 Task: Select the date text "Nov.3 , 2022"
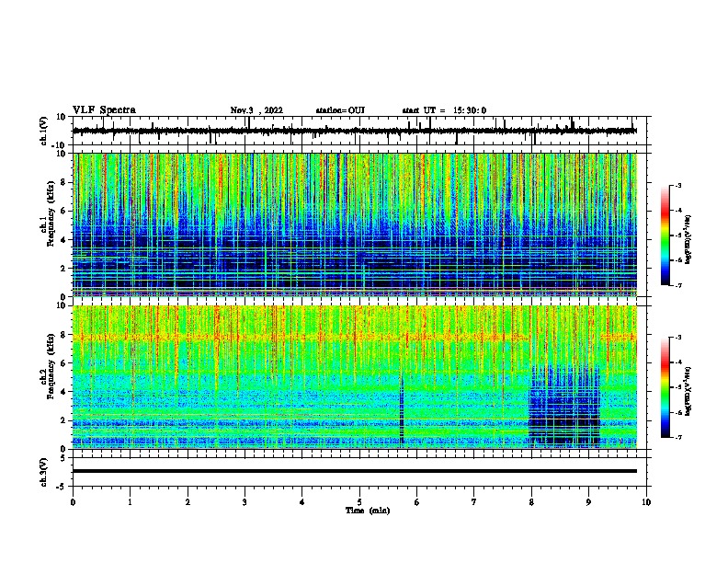click(x=256, y=110)
